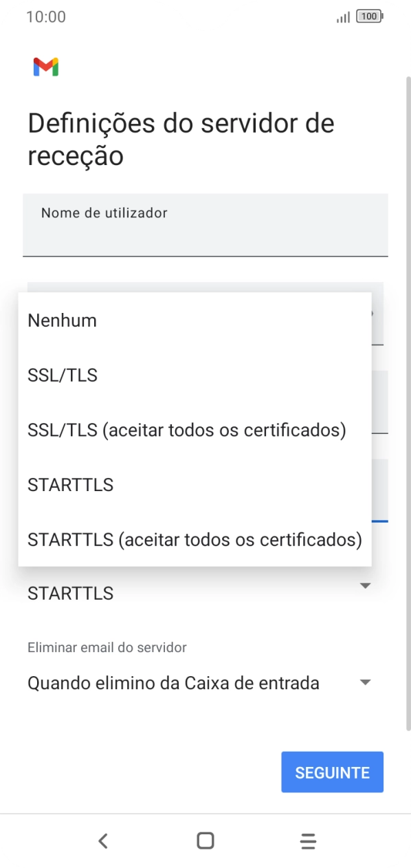Viewport: 411px width, 868px height.
Task: Tap the signal strength indicator
Action: tap(342, 16)
